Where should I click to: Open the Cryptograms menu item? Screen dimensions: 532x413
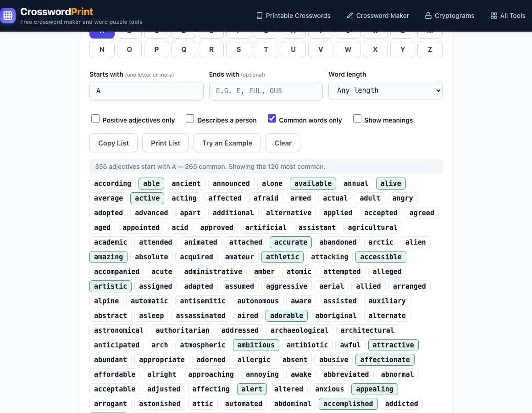pyautogui.click(x=450, y=16)
